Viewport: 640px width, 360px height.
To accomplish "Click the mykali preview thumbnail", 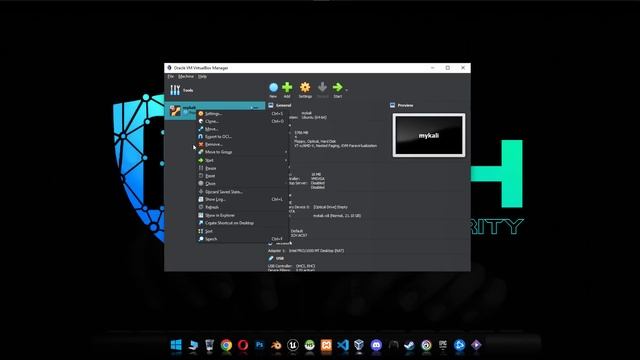I will point(429,135).
